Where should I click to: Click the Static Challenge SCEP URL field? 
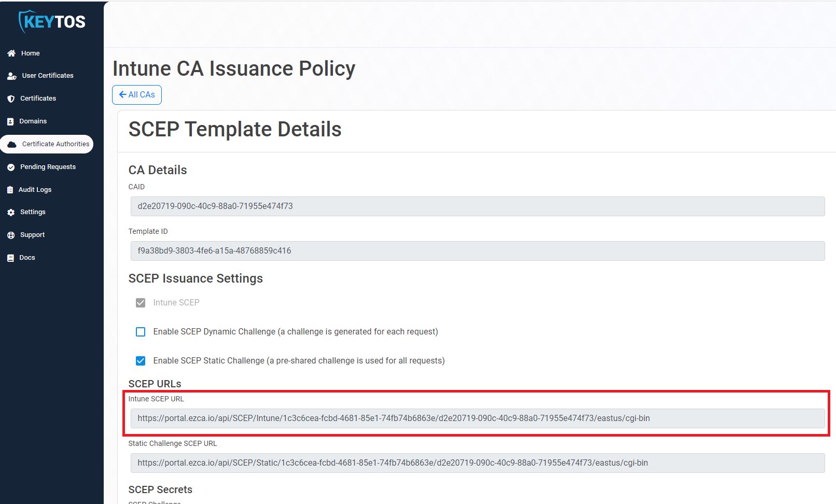click(478, 463)
